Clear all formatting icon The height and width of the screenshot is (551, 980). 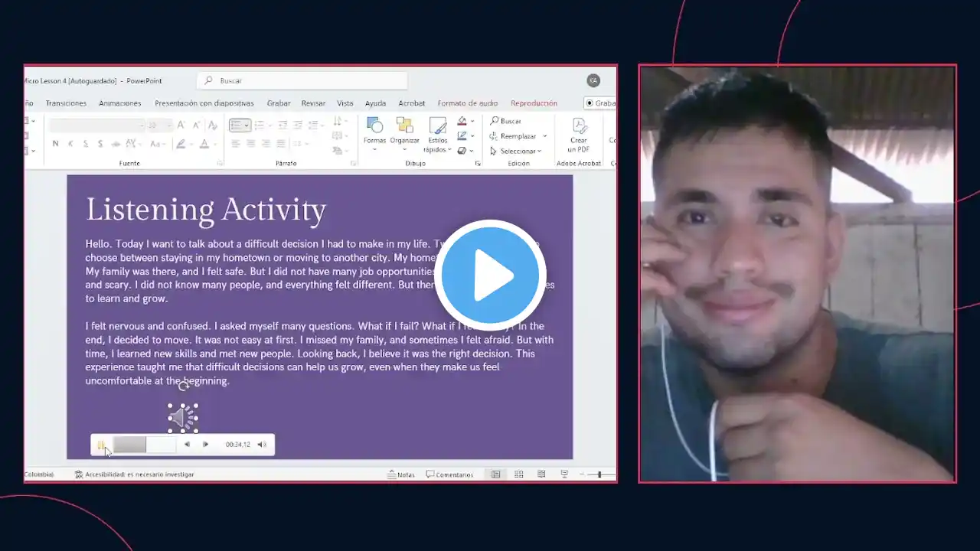coord(212,125)
